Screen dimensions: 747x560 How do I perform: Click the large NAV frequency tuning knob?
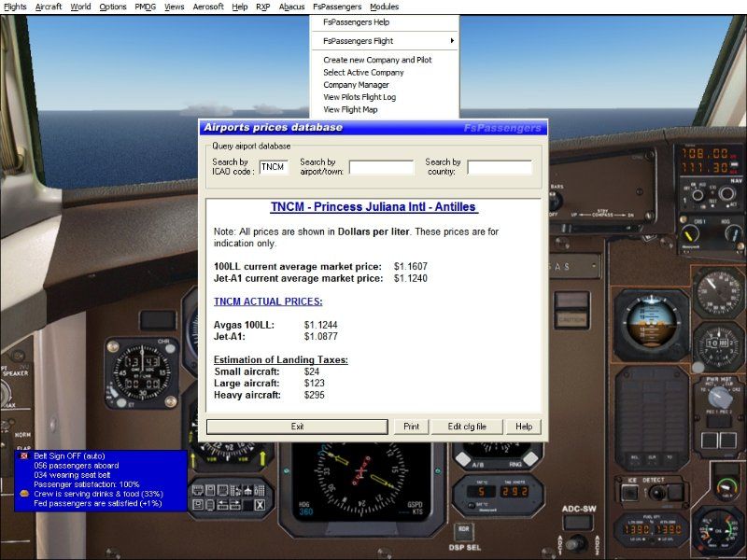(727, 194)
